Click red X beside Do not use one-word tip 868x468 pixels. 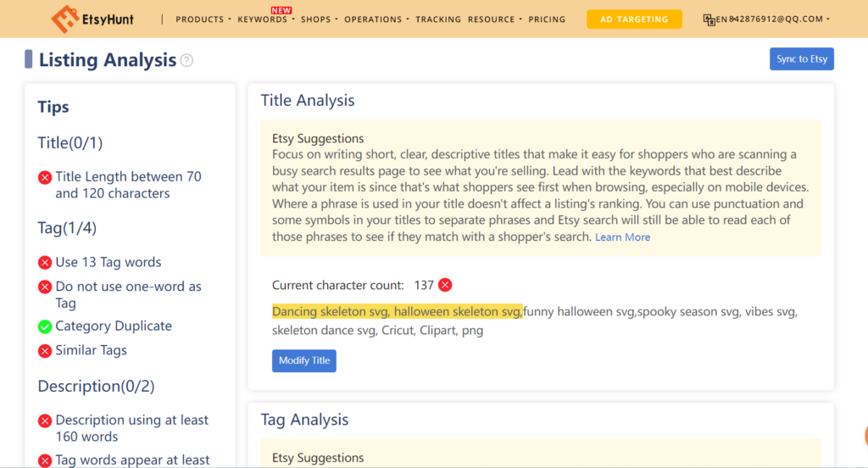45,287
